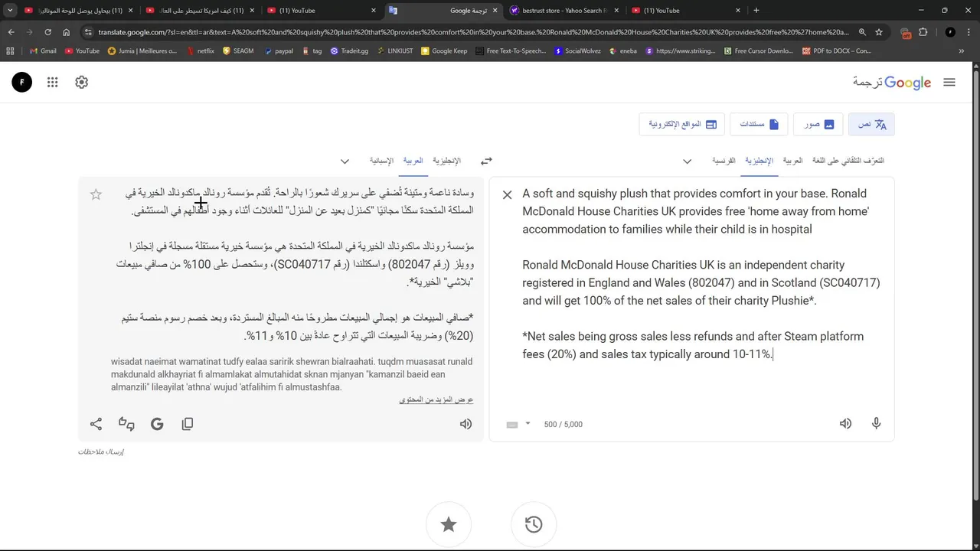
Task: Open the SEAGM bookmark
Action: [x=238, y=51]
